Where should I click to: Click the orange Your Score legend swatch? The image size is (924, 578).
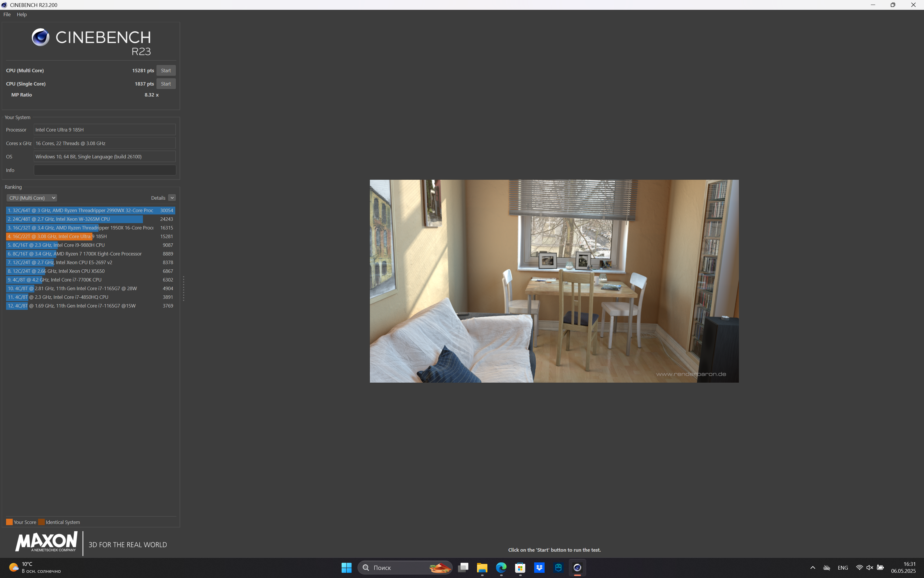(x=9, y=522)
